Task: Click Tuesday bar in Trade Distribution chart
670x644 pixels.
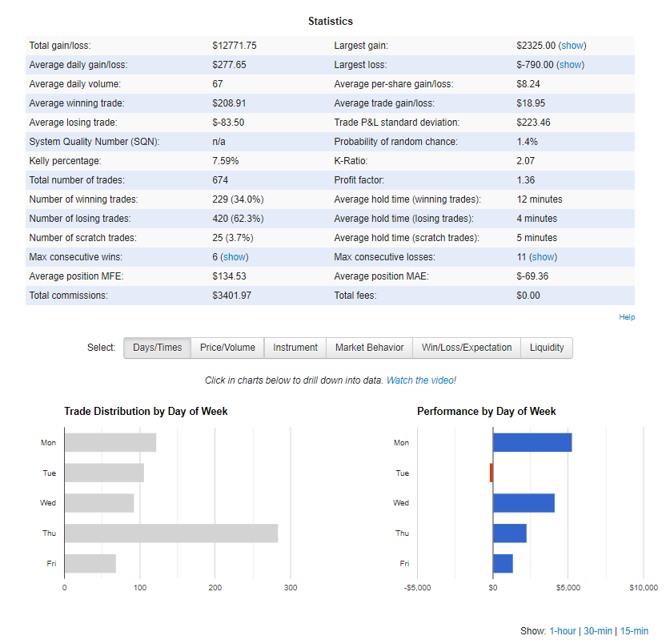Action: (104, 473)
